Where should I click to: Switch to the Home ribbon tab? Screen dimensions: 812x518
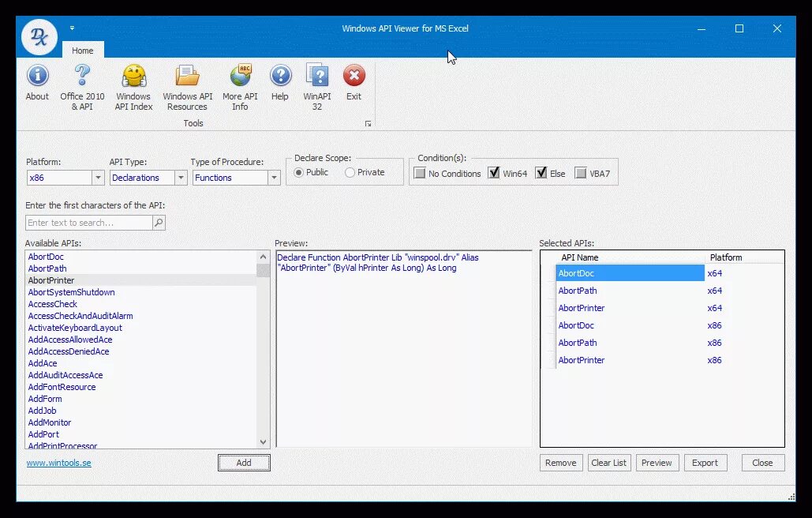(x=83, y=51)
